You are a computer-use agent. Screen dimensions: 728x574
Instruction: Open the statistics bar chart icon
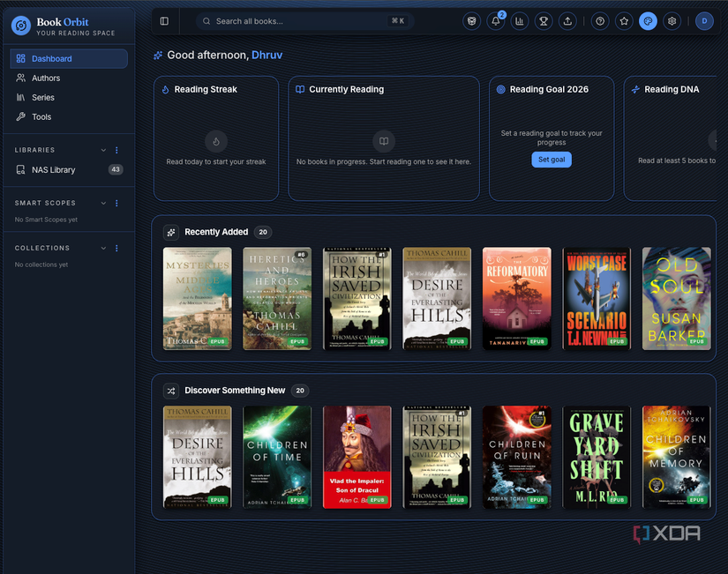coord(520,21)
